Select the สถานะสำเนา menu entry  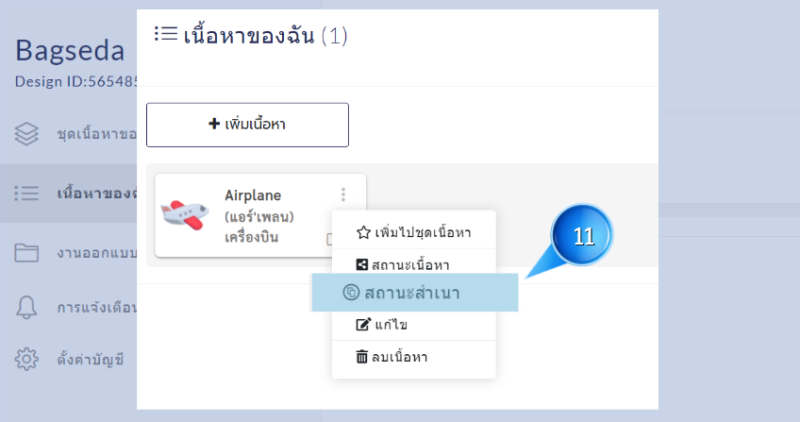(415, 292)
